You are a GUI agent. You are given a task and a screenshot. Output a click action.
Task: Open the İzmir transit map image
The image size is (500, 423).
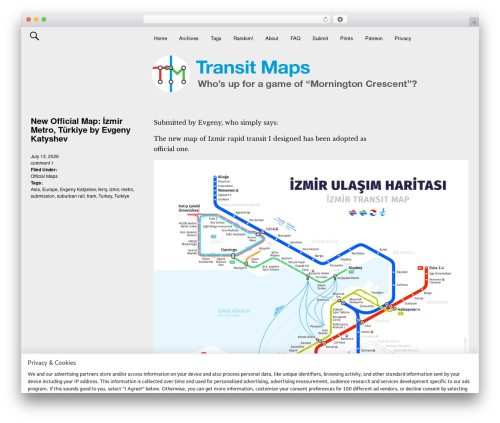point(311,256)
